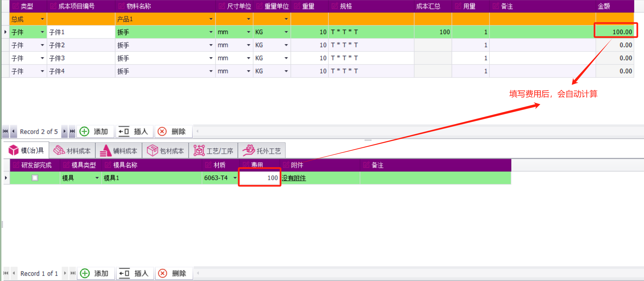Go to the last record in upper navigator
The width and height of the screenshot is (644, 281).
pos(72,132)
